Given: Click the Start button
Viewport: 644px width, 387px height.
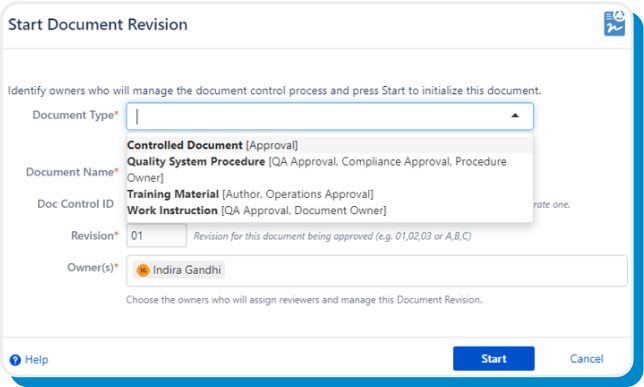Looking at the screenshot, I should coord(494,358).
